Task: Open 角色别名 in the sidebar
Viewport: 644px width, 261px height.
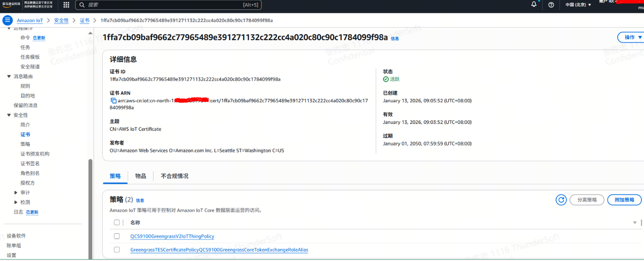Action: (30, 173)
